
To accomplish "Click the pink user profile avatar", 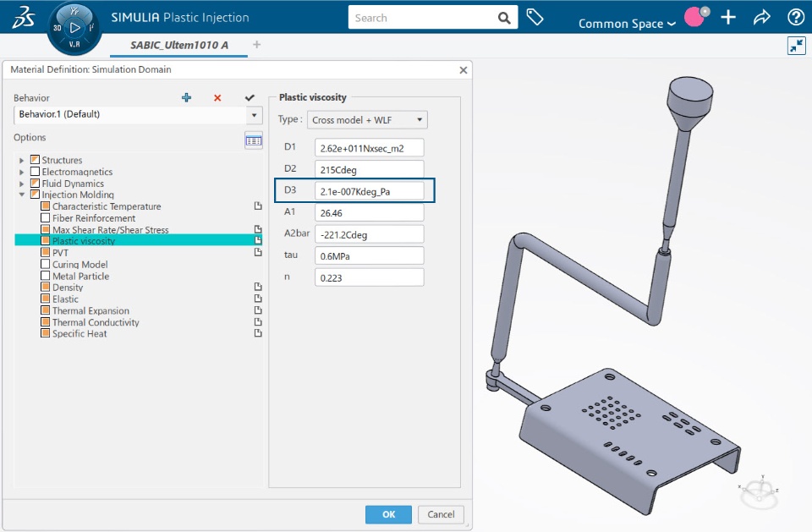I will (696, 17).
